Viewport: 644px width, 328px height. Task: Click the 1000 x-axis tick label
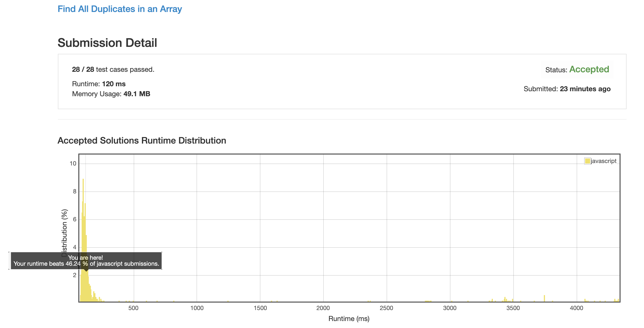pos(197,308)
